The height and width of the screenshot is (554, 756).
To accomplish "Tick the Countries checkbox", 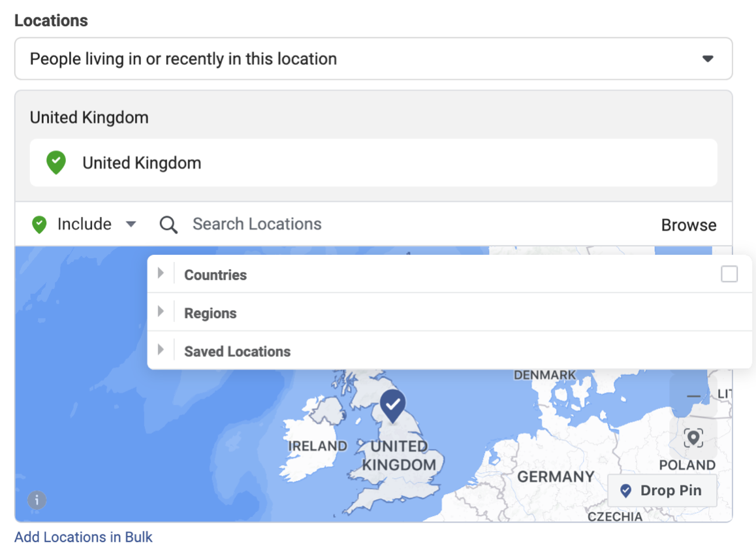I will pyautogui.click(x=729, y=274).
